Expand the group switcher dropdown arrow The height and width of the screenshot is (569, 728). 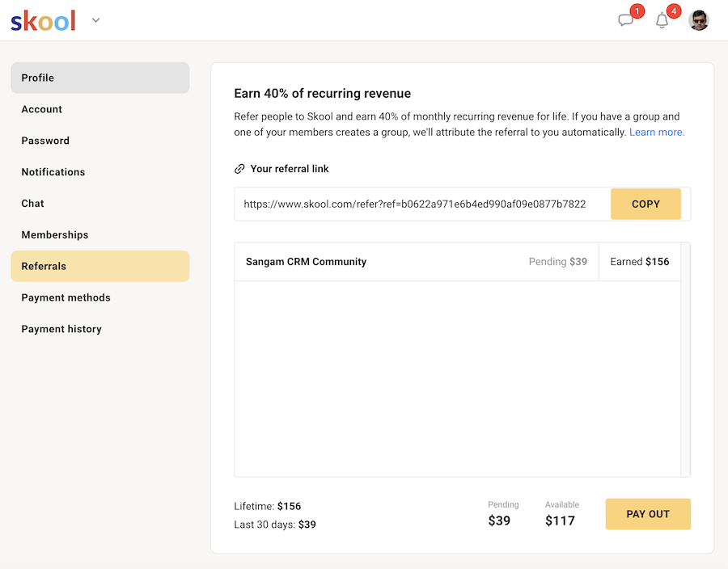(95, 20)
